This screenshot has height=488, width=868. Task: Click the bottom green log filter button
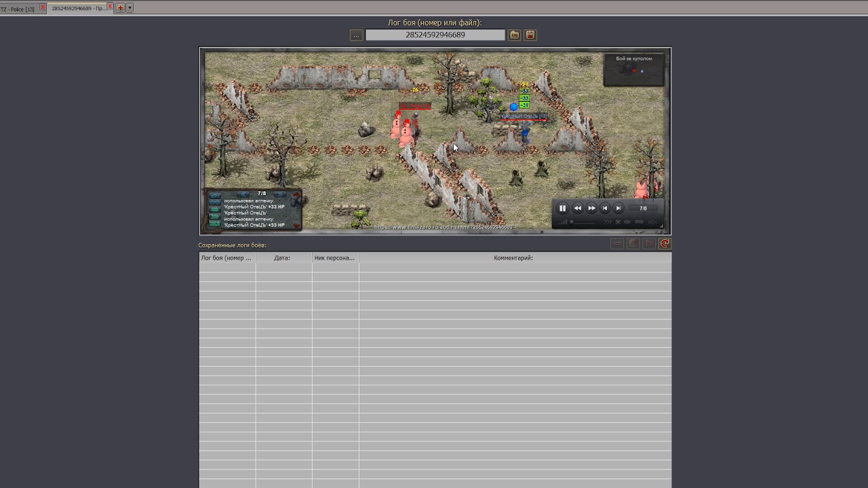215,224
